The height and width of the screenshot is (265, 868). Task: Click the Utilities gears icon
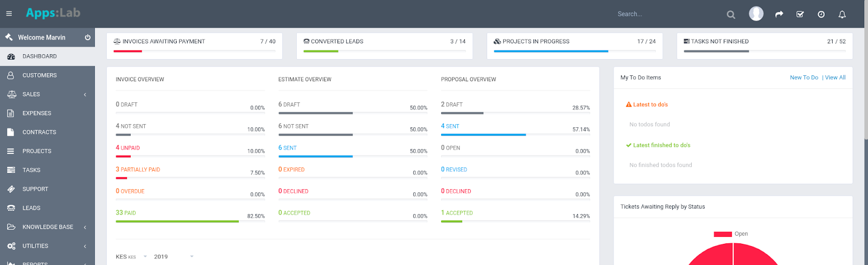tap(11, 246)
